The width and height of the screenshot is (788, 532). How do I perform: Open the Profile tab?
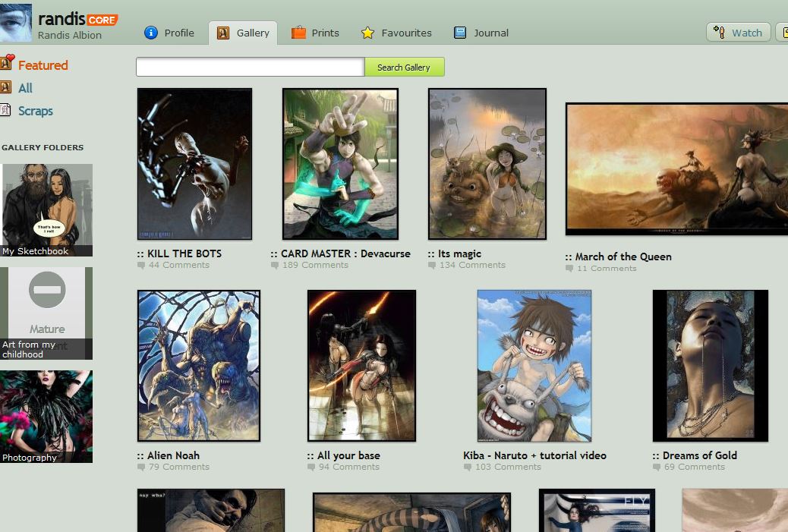[169, 33]
